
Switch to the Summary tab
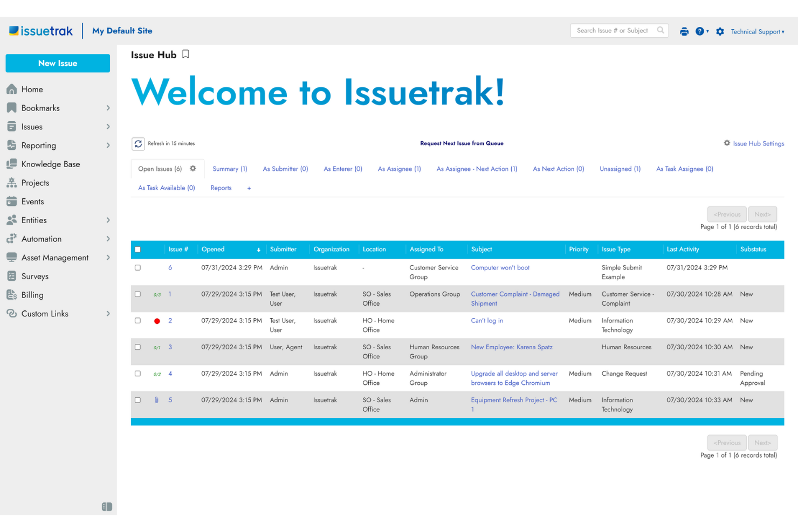229,168
